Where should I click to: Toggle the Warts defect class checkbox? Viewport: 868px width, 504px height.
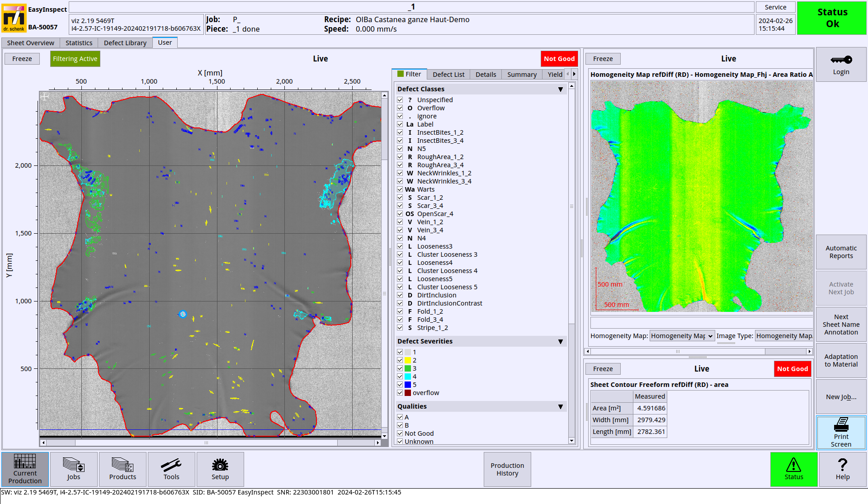click(400, 189)
